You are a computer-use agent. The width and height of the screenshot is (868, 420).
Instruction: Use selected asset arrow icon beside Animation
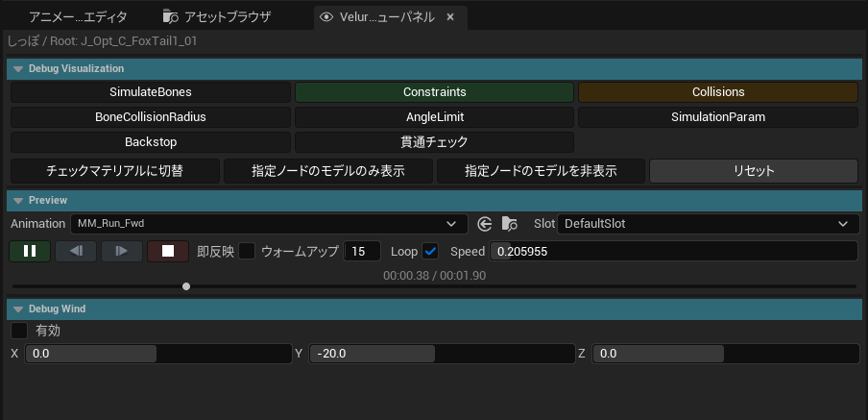484,224
